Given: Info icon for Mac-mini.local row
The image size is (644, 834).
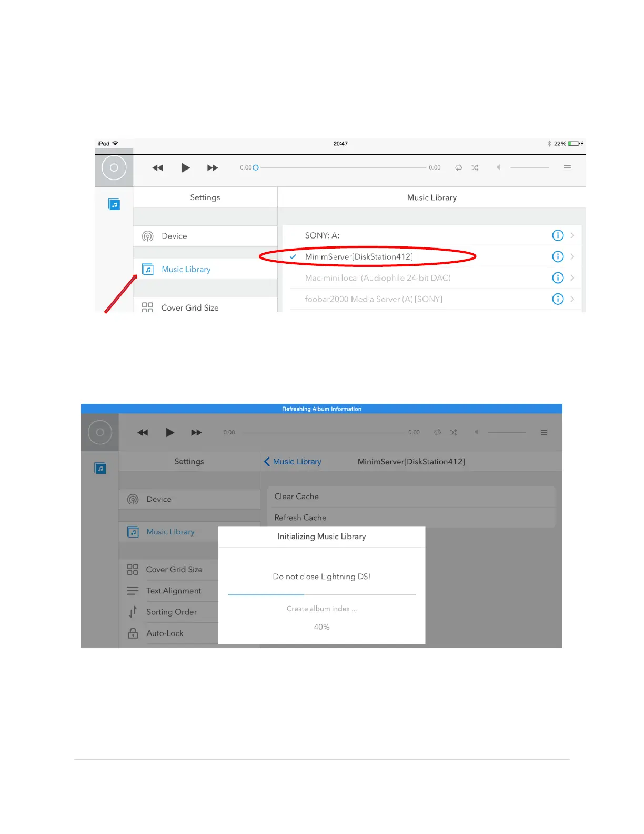Looking at the screenshot, I should [x=558, y=277].
